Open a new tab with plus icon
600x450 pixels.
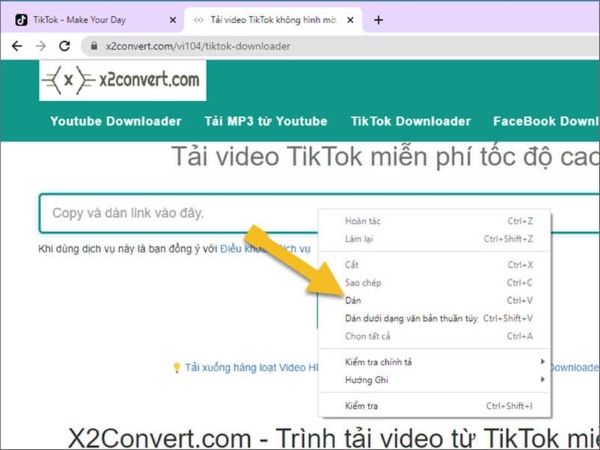[378, 19]
